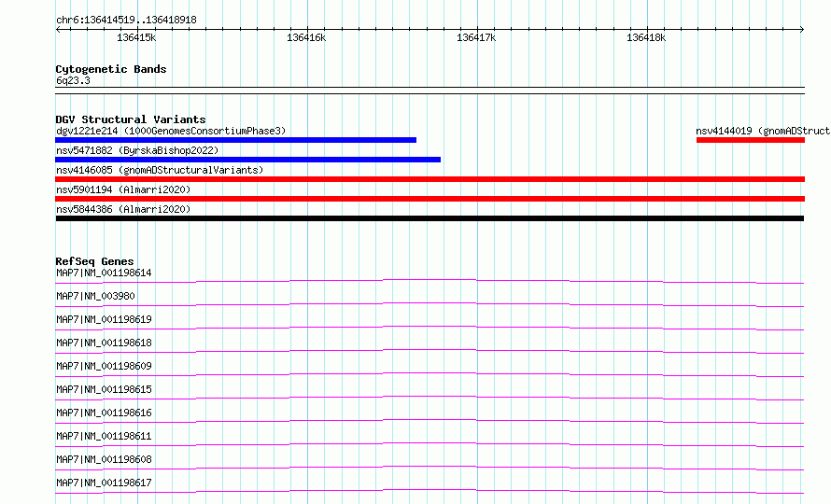
Task: Click the 136415k ruler tick label
Action: click(x=136, y=37)
